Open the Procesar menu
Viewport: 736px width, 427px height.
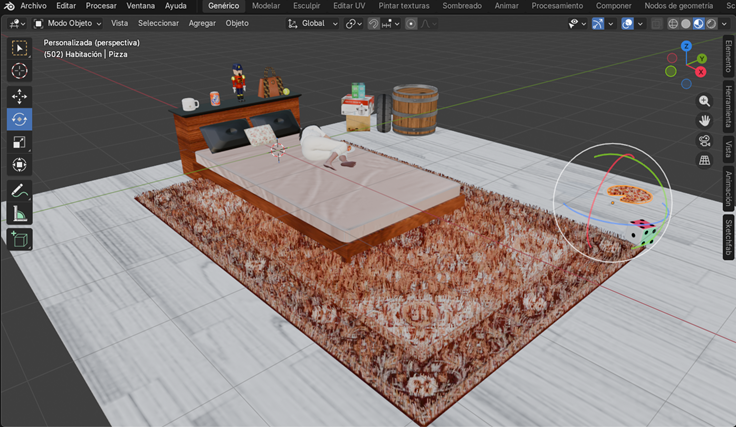tap(101, 6)
